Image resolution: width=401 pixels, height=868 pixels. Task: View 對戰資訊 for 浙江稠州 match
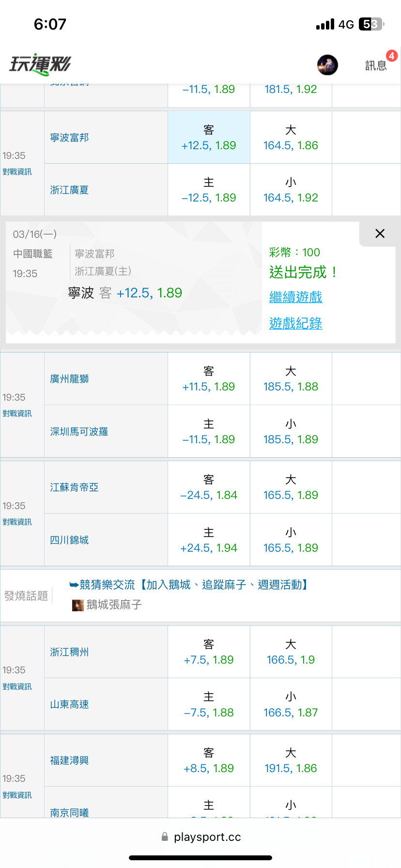(x=17, y=686)
